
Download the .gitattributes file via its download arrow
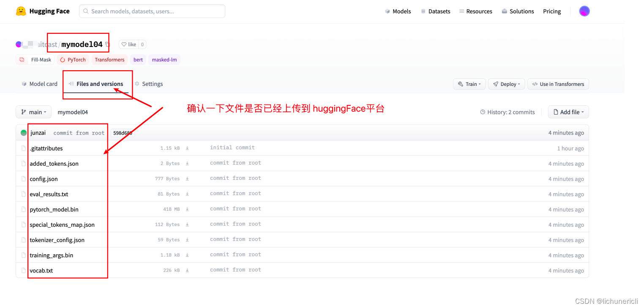click(187, 148)
